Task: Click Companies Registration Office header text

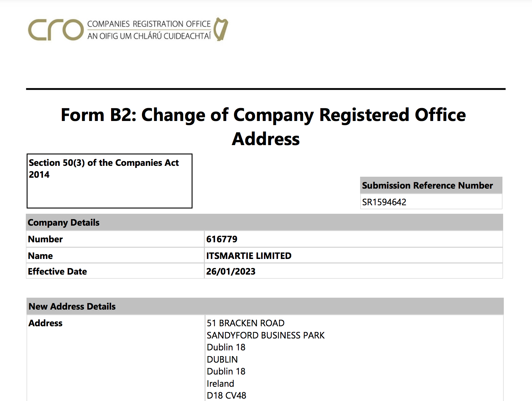Action: click(x=149, y=24)
